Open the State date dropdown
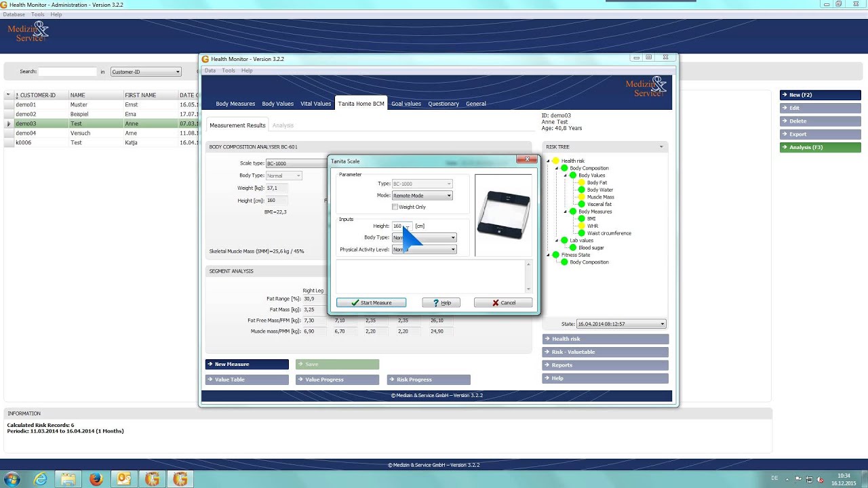This screenshot has height=488, width=868. [662, 324]
